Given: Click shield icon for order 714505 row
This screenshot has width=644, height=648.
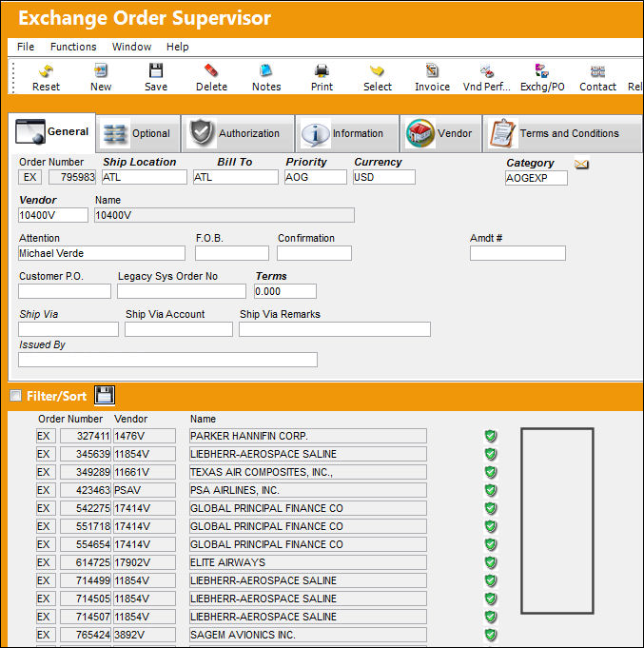Looking at the screenshot, I should pos(490,599).
